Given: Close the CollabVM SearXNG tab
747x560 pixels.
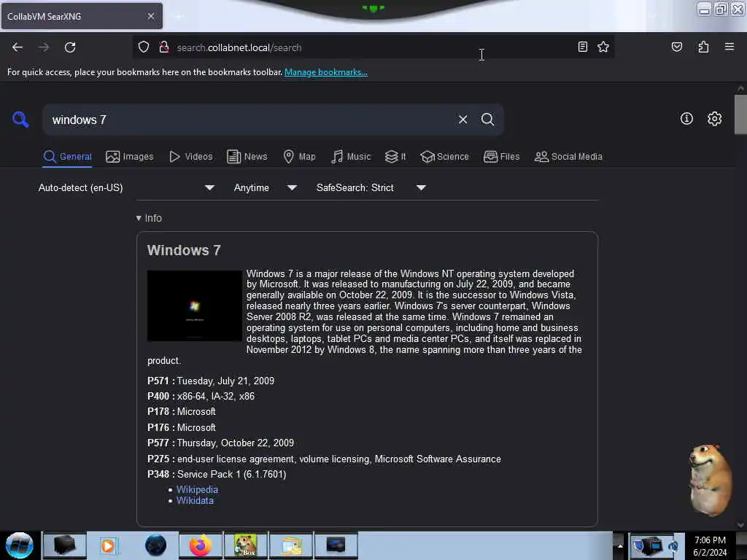Looking at the screenshot, I should pos(150,16).
